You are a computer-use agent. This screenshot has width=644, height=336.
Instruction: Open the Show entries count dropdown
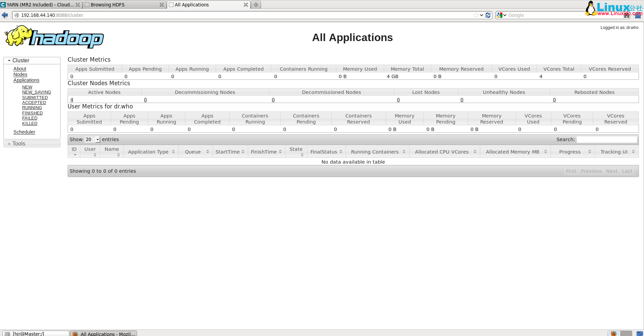[x=92, y=139]
